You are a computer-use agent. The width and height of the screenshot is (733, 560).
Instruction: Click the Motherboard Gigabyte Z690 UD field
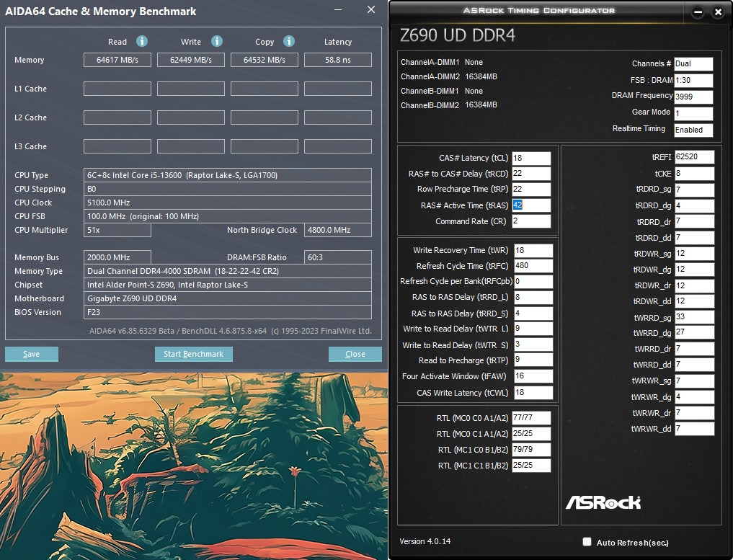tap(228, 298)
